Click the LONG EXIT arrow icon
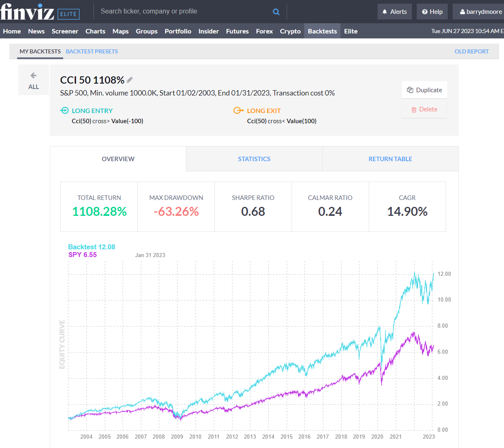Image resolution: width=504 pixels, height=448 pixels. (238, 110)
